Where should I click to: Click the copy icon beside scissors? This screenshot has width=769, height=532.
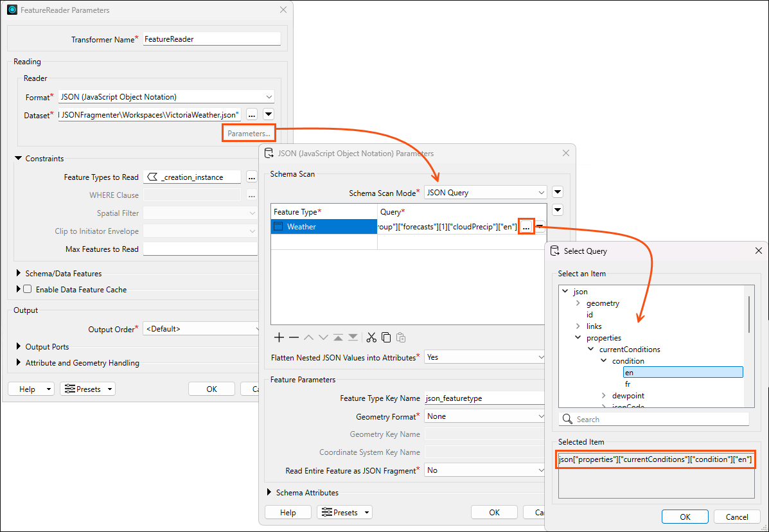tap(386, 337)
